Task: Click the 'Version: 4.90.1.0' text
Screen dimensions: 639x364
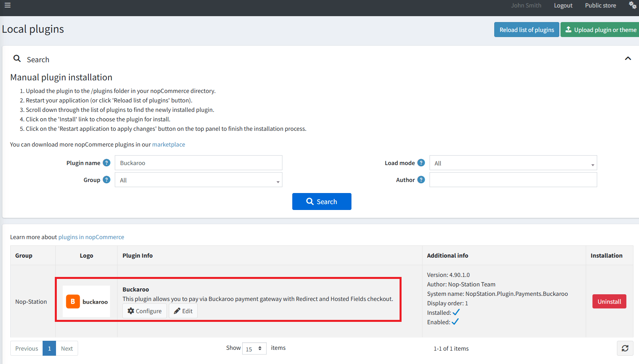Action: (x=448, y=275)
